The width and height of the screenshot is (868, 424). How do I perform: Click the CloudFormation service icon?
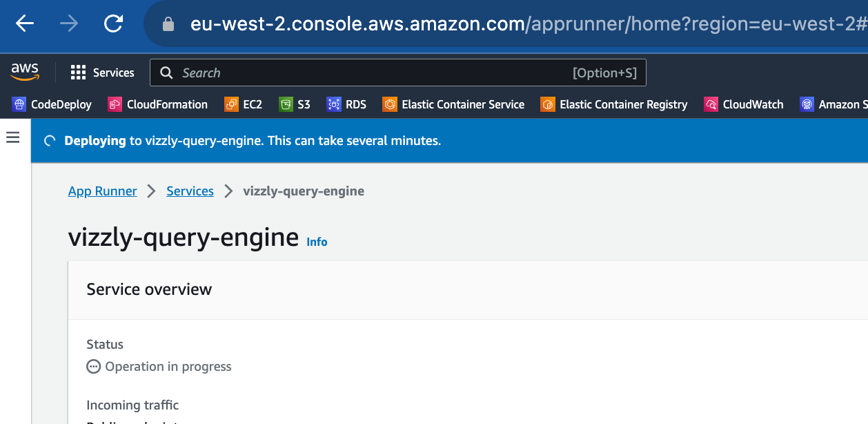pyautogui.click(x=115, y=104)
